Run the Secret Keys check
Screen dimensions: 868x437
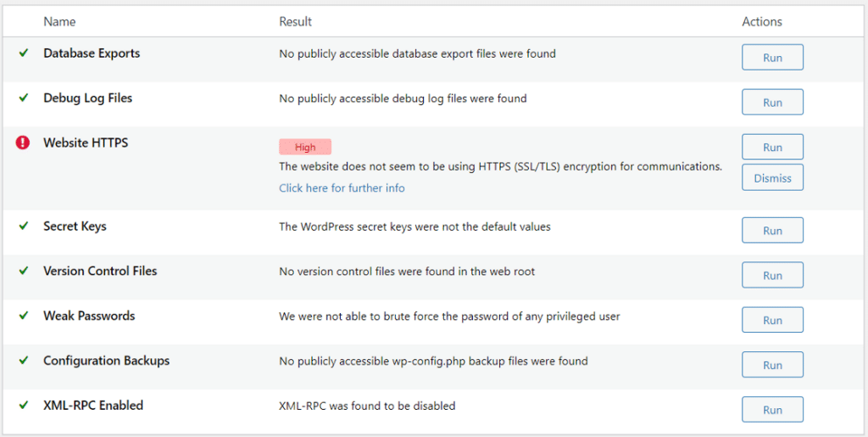772,231
